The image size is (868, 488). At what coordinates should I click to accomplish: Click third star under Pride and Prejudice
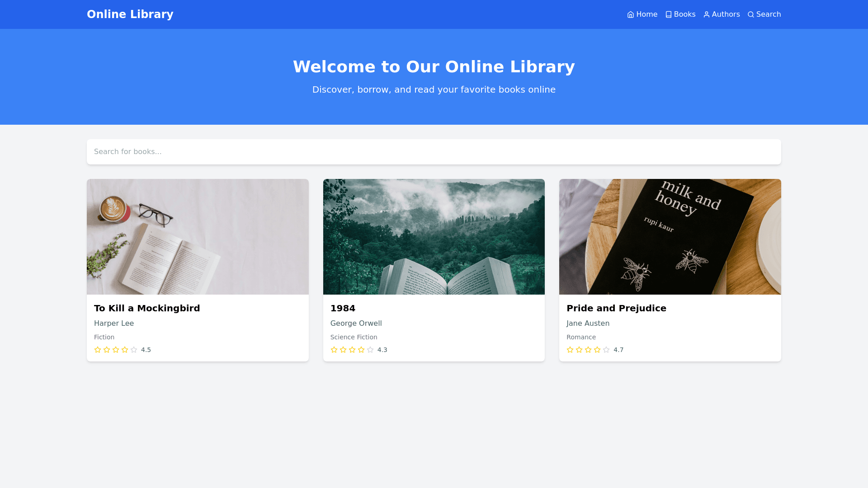click(588, 350)
